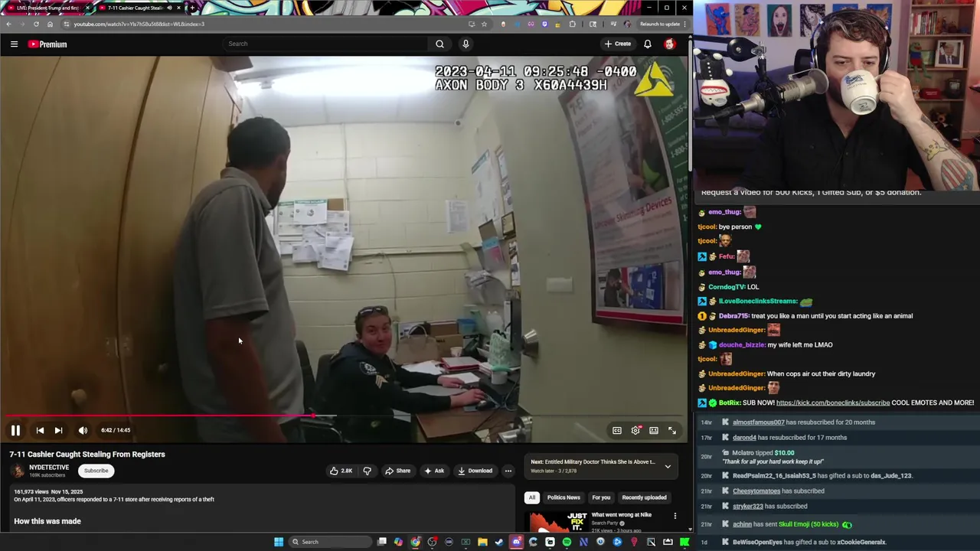Image resolution: width=980 pixels, height=551 pixels.
Task: Focus the YouTube search field
Action: [x=325, y=44]
